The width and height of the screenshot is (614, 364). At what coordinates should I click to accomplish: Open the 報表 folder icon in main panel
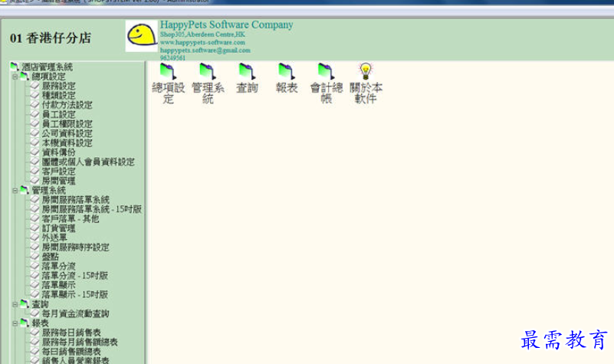286,71
